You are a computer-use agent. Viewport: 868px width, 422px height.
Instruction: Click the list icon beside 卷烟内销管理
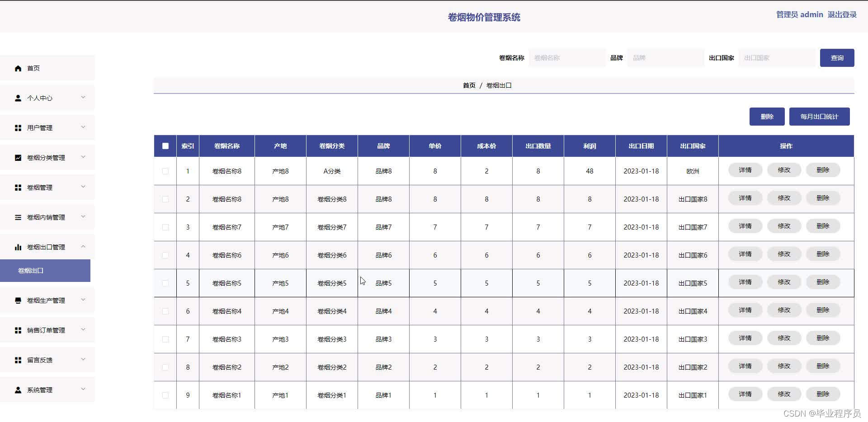tap(18, 217)
